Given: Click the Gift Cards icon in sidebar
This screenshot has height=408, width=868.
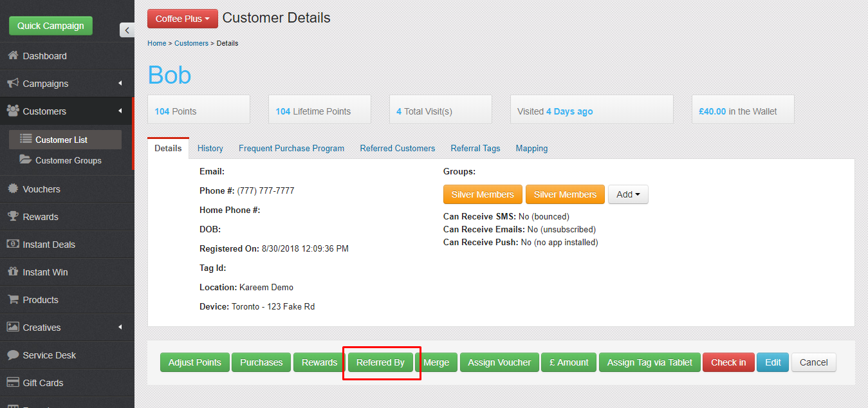Looking at the screenshot, I should (12, 383).
